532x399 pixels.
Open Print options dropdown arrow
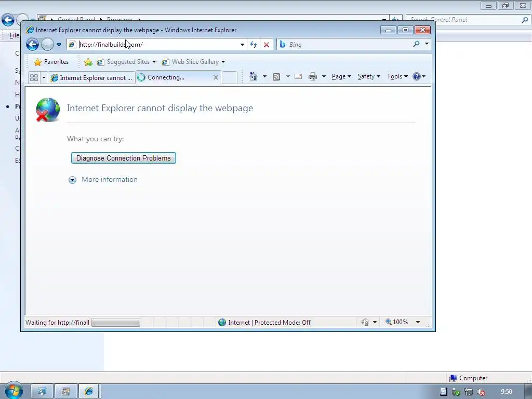pos(324,76)
